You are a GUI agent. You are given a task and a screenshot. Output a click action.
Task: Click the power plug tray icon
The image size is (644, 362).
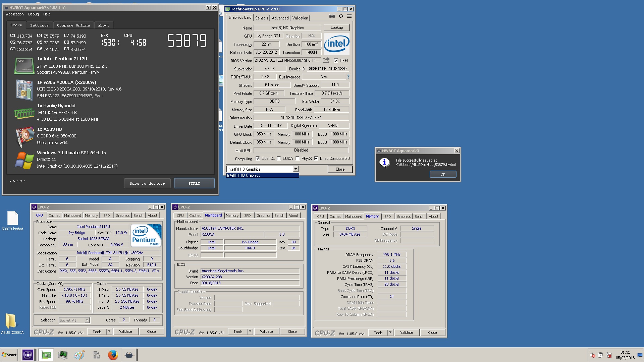click(x=600, y=355)
